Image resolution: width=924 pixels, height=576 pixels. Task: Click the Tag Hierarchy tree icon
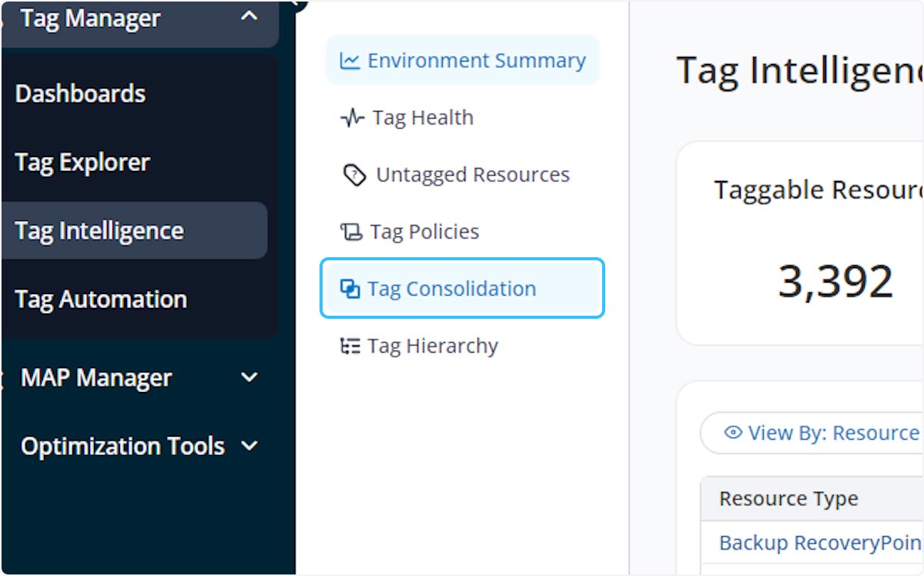pos(350,347)
